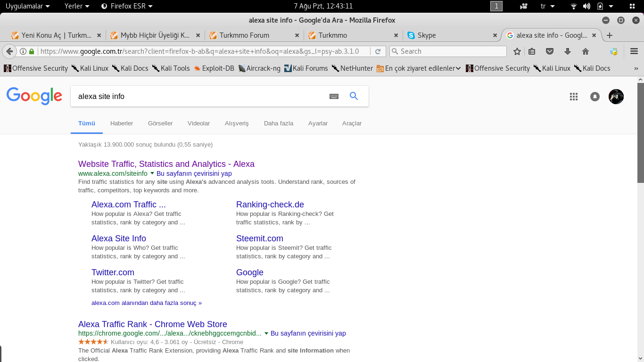Click the Google logo
The width and height of the screenshot is (644, 362).
click(x=34, y=96)
